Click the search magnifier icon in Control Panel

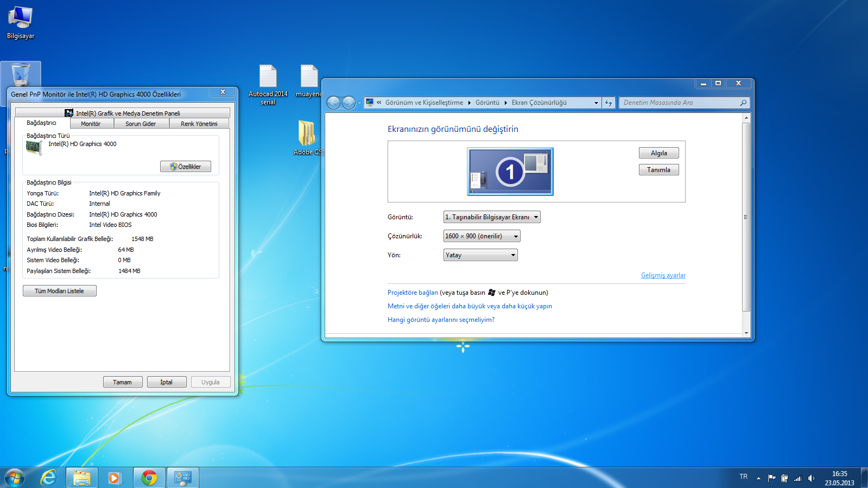743,103
